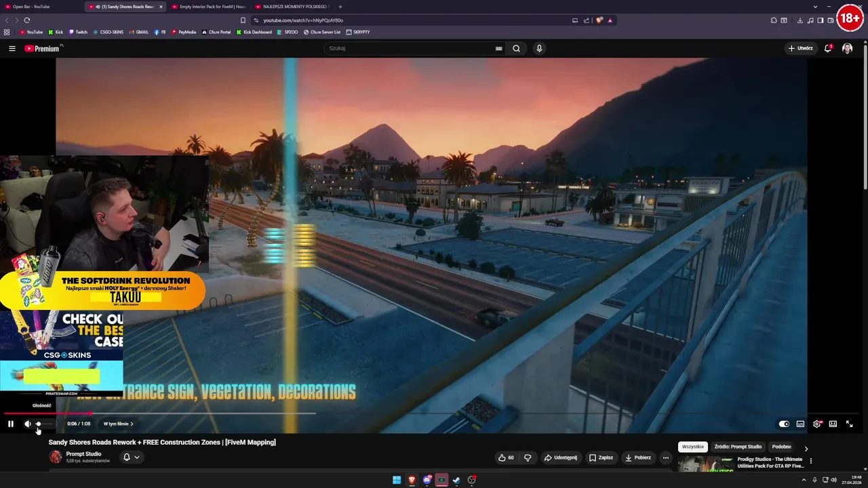868x488 pixels.
Task: Click the bookmark page icon in the address bar
Action: click(x=243, y=20)
